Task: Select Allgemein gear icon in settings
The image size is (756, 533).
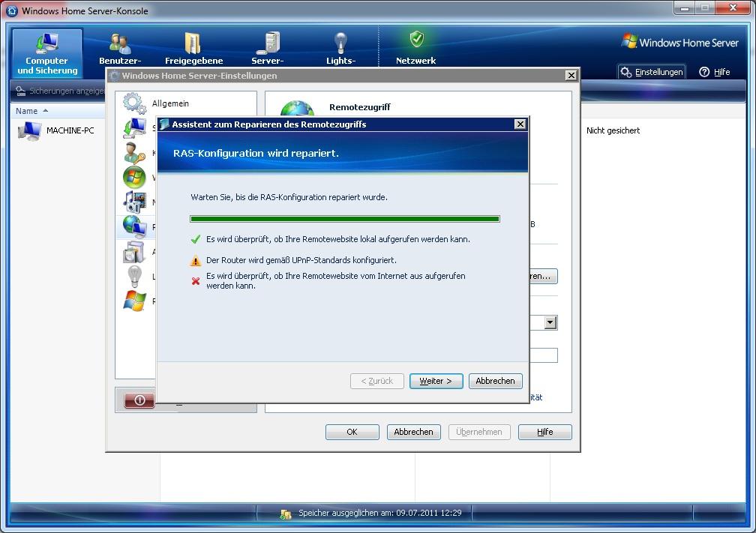Action: [x=134, y=103]
